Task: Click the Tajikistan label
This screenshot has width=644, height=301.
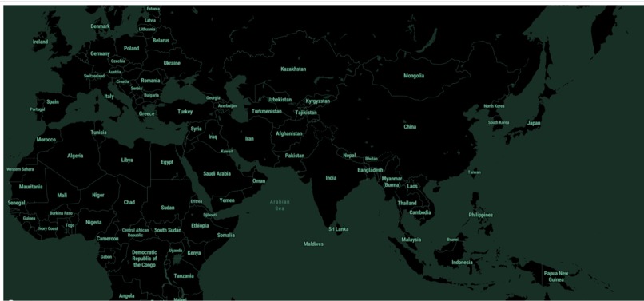Action: (306, 113)
